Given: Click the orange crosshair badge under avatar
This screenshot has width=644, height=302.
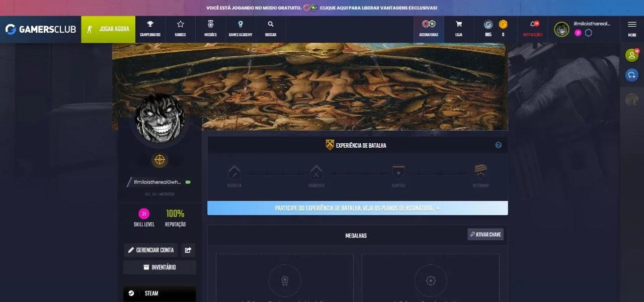Looking at the screenshot, I should point(159,160).
